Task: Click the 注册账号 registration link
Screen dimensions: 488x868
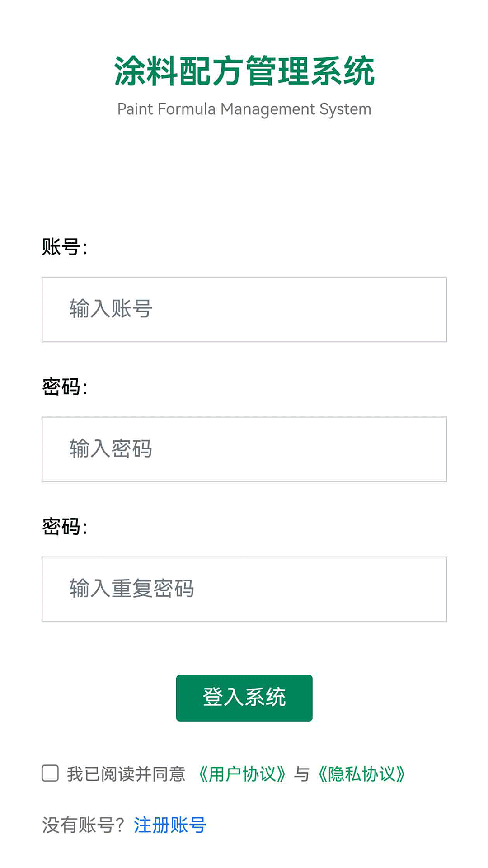Action: tap(169, 825)
